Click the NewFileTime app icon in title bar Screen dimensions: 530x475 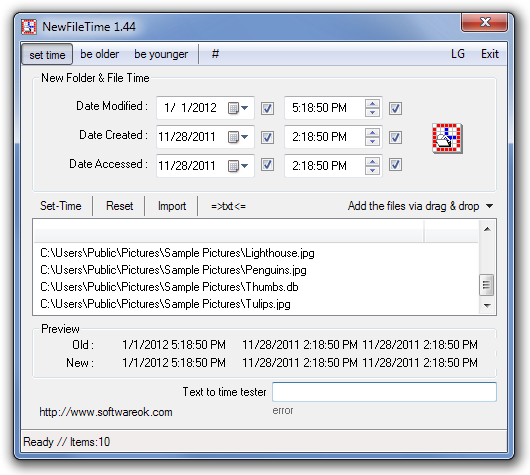click(x=29, y=27)
